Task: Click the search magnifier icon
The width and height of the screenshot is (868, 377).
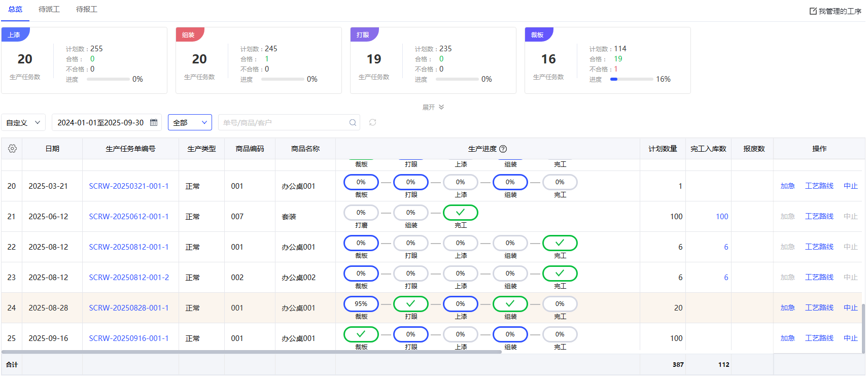Action: pyautogui.click(x=353, y=122)
